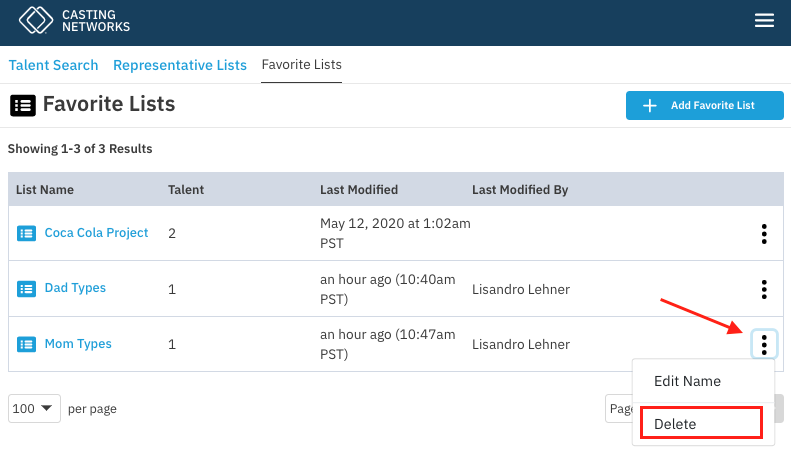Go to Representative Lists tab
791x455 pixels.
180,65
